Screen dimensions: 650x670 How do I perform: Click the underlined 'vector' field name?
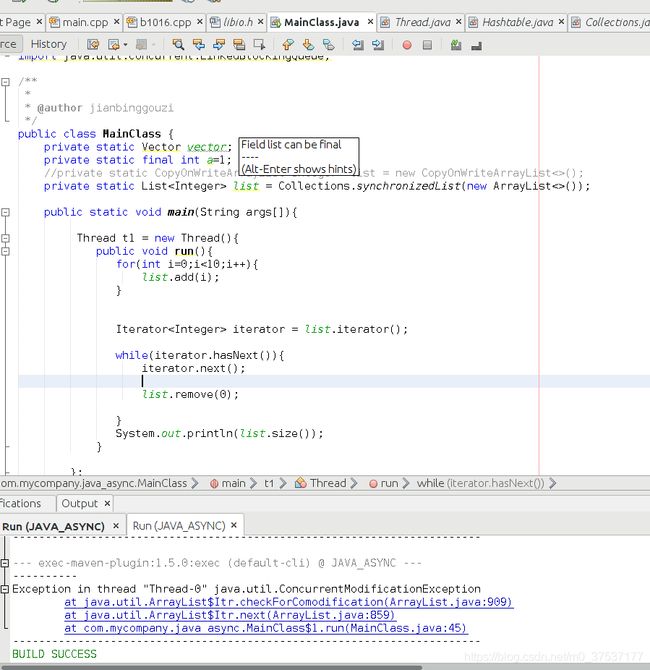tap(206, 147)
